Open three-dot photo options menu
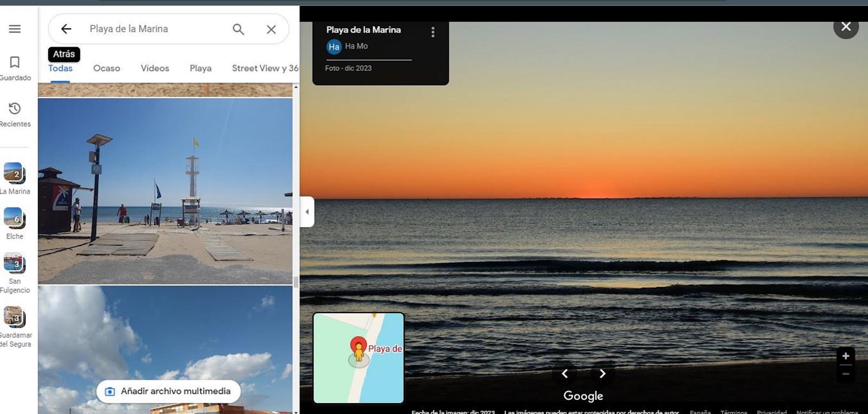The height and width of the screenshot is (414, 868). pos(432,32)
